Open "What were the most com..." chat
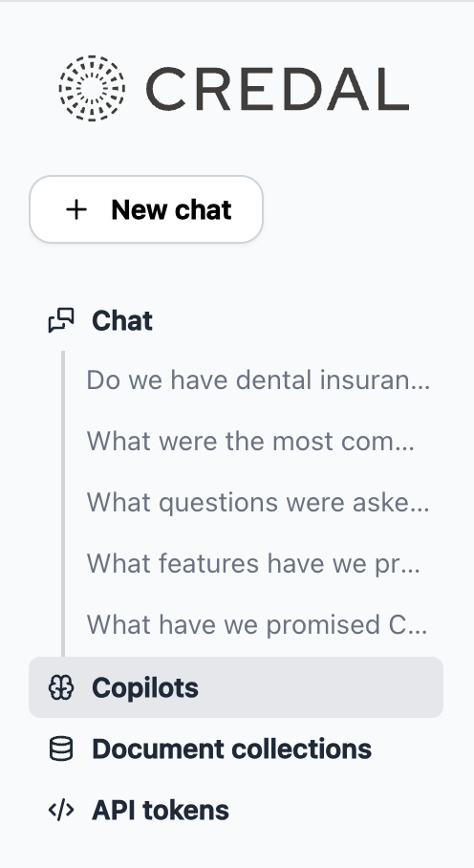 point(250,442)
